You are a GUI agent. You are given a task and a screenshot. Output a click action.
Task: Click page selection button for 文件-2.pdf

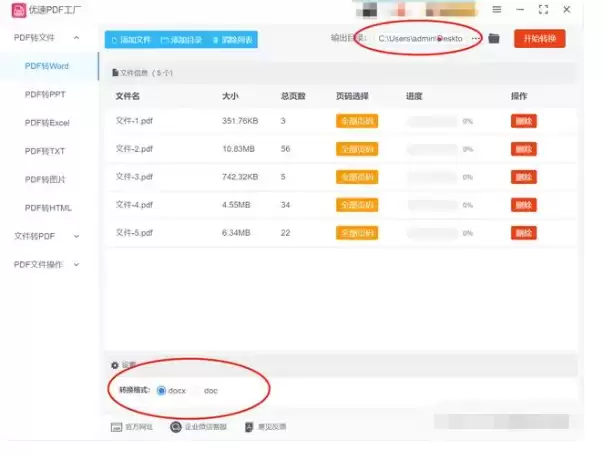click(356, 149)
